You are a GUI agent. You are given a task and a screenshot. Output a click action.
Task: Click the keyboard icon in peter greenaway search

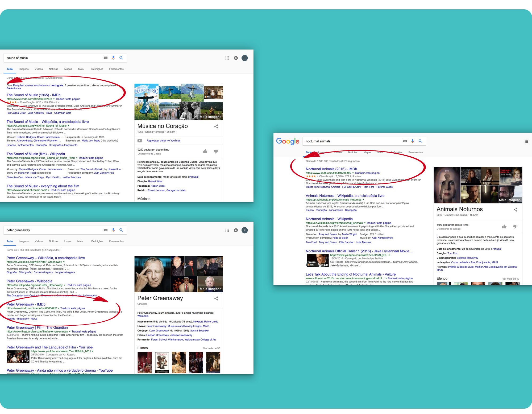click(x=106, y=230)
